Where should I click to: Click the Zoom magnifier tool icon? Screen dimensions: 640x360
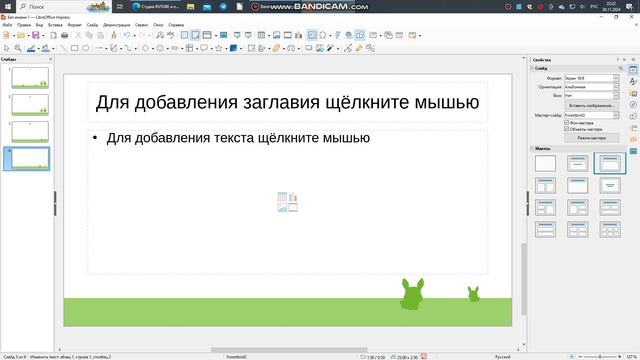coord(18,48)
